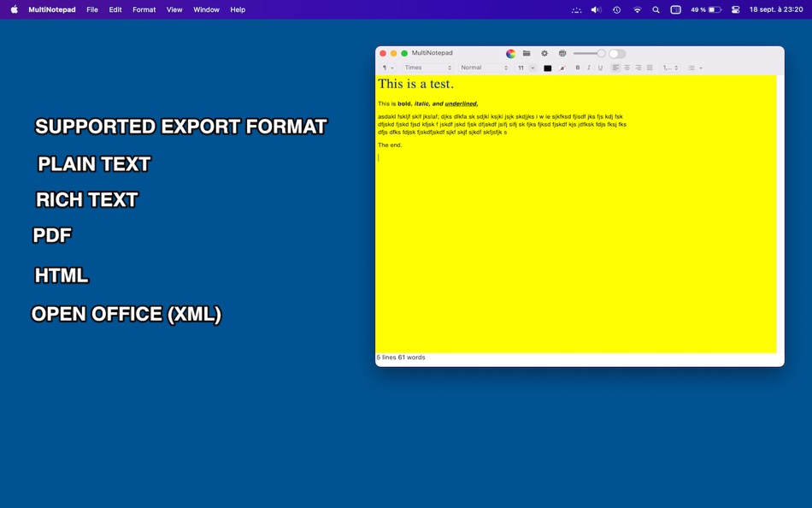Open the Apple menu
This screenshot has width=812, height=508.
[x=14, y=9]
